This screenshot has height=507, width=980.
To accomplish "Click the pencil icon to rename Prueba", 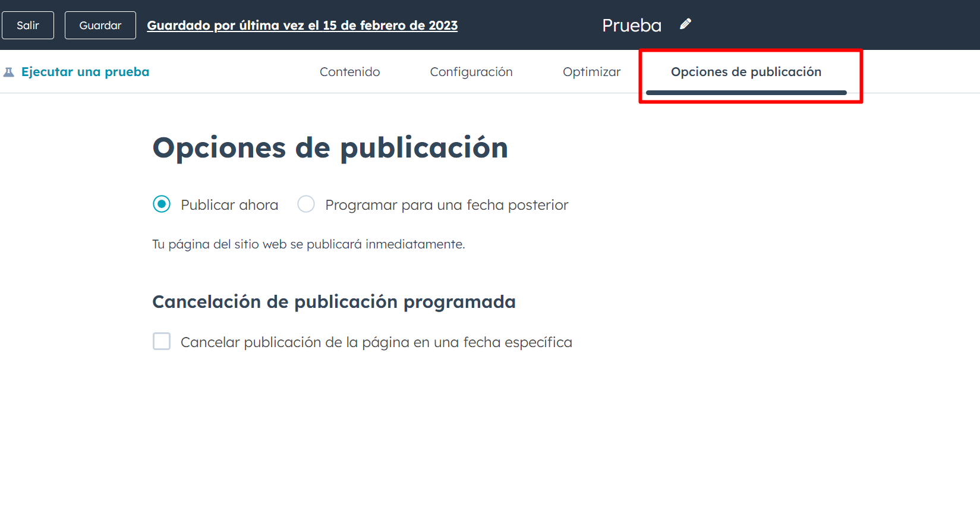I will pyautogui.click(x=685, y=24).
